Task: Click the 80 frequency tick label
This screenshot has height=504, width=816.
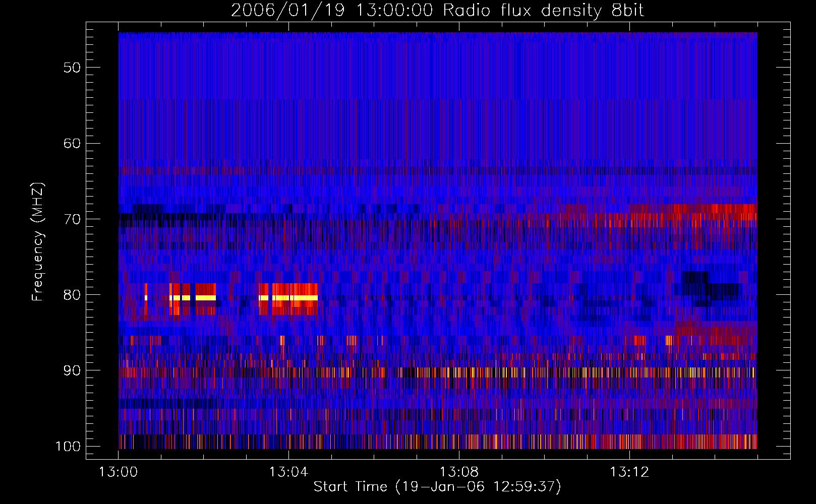Action: (x=72, y=295)
